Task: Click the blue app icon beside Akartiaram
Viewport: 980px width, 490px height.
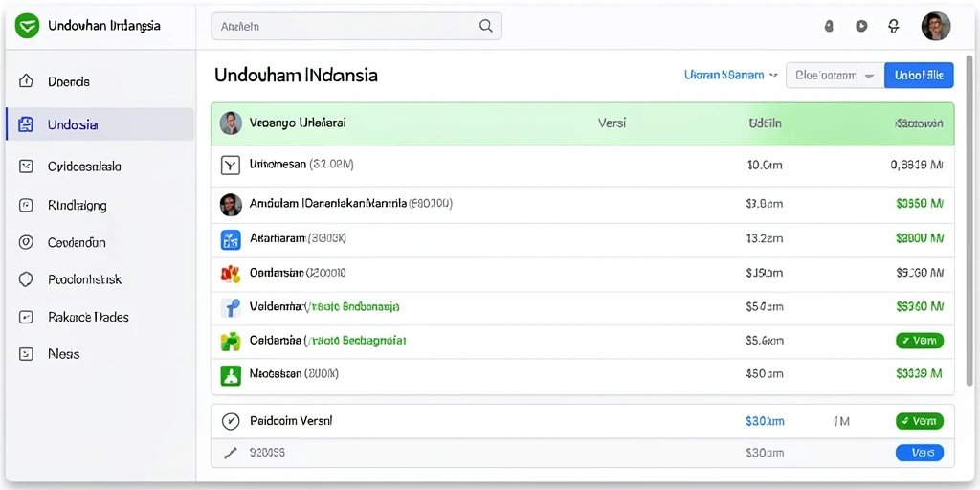Action: pyautogui.click(x=231, y=240)
